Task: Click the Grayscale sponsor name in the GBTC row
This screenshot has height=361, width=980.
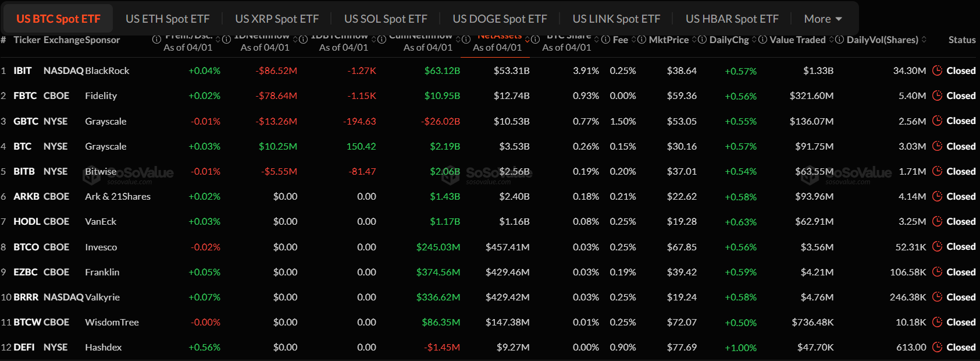Action: coord(105,121)
